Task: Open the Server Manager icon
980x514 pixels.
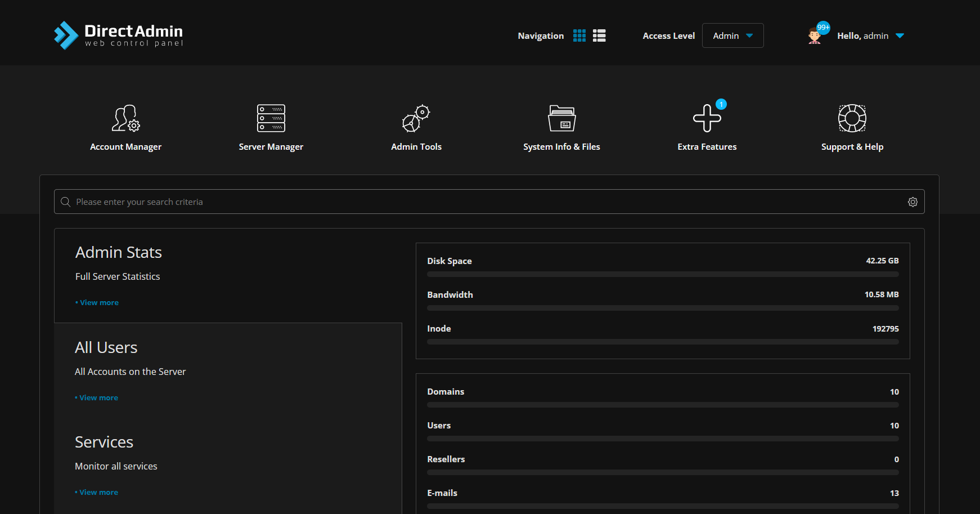Action: pyautogui.click(x=271, y=118)
